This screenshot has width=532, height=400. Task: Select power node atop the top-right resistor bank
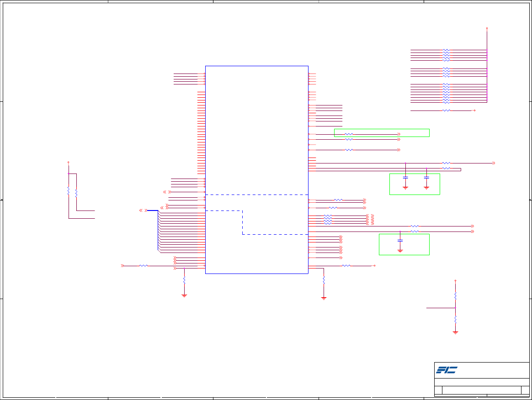click(487, 28)
